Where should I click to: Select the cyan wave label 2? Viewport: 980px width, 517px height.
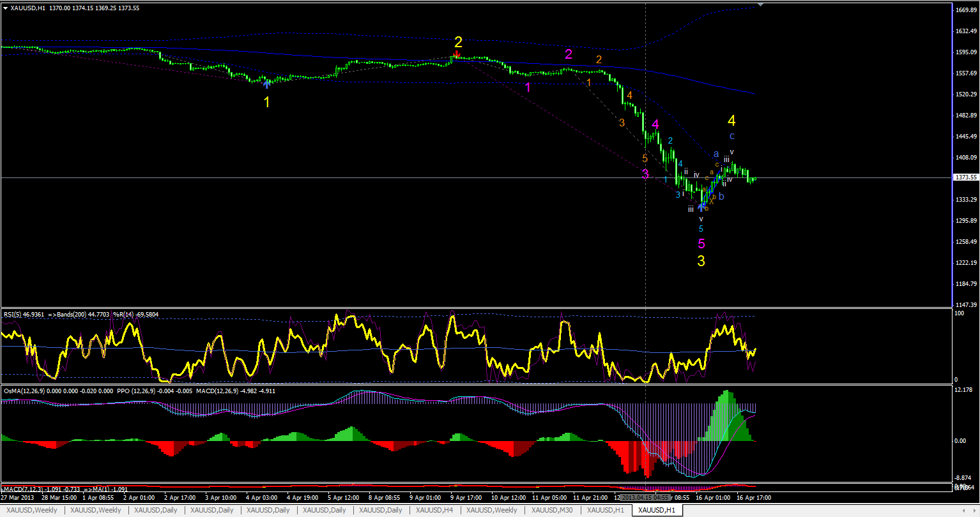pyautogui.click(x=670, y=141)
